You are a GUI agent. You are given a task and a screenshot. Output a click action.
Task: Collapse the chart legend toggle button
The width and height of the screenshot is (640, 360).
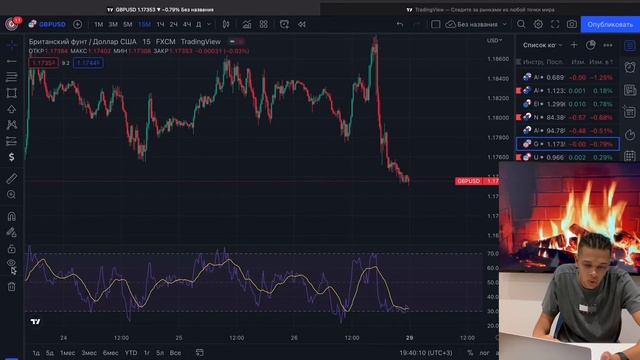click(x=236, y=41)
